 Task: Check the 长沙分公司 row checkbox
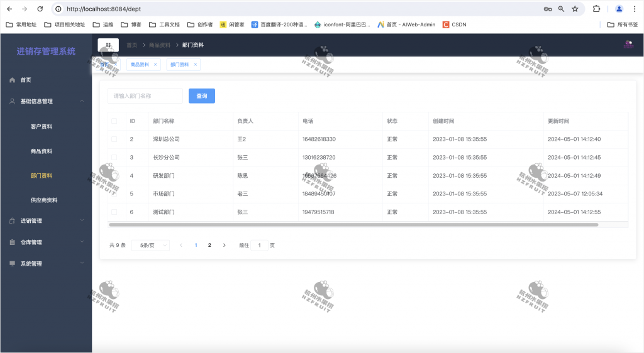[x=114, y=158]
